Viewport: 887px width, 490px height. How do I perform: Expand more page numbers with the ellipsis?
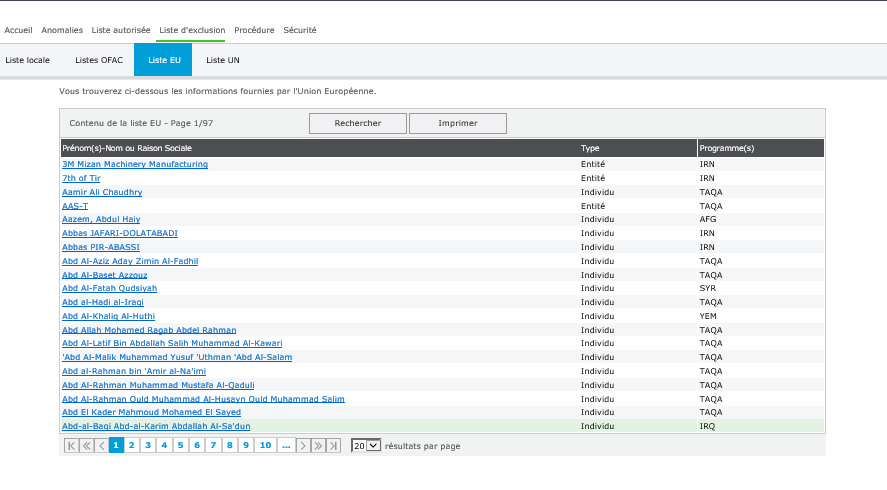(286, 445)
